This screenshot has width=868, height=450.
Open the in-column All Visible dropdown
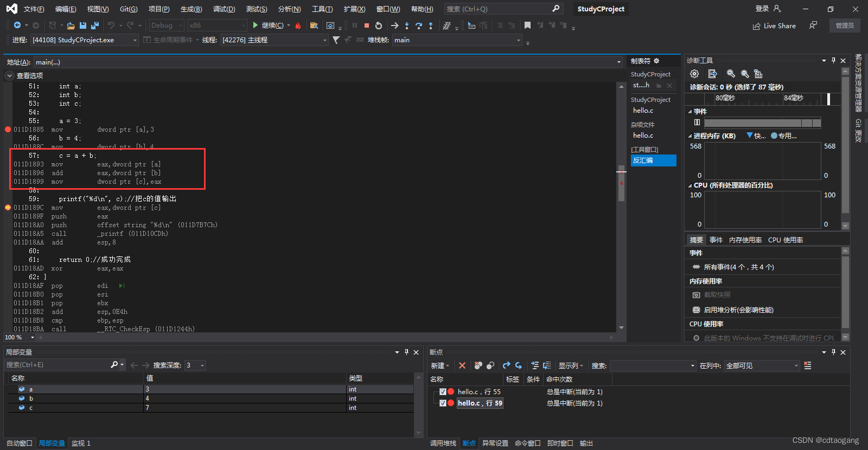coord(762,365)
